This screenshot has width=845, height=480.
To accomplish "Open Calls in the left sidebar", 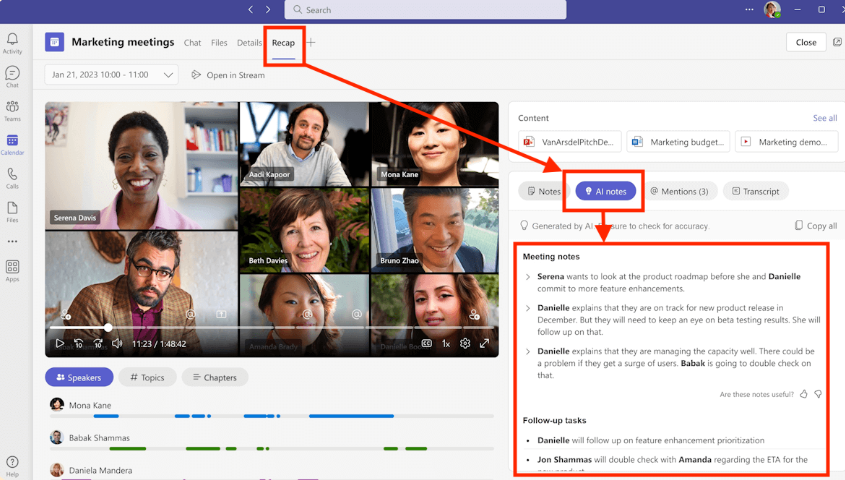I will click(12, 177).
